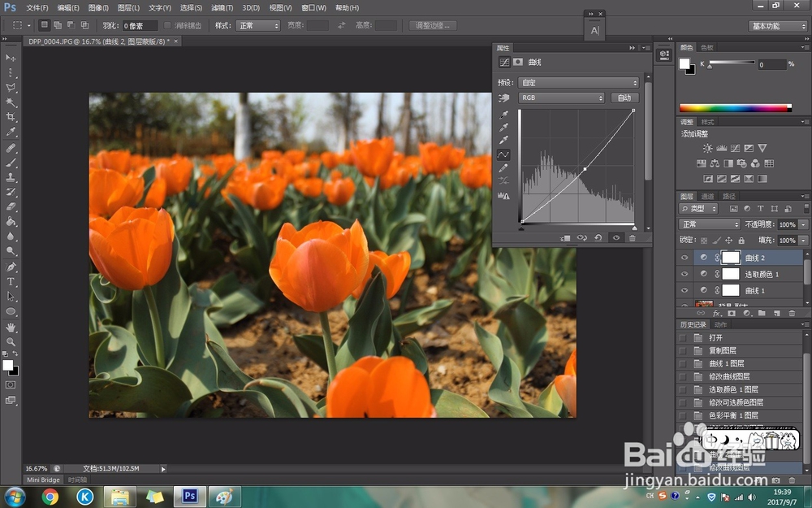The height and width of the screenshot is (508, 812).
Task: Switch to the 色板 swatches tab
Action: 707,47
